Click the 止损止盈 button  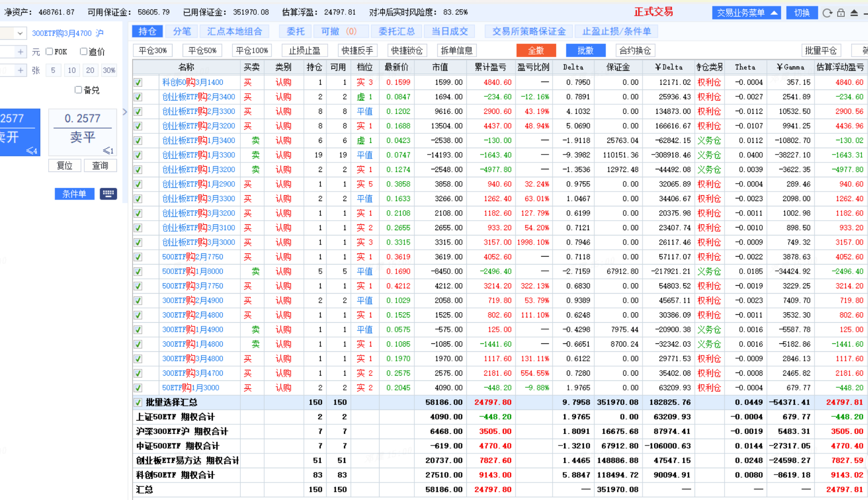point(304,51)
